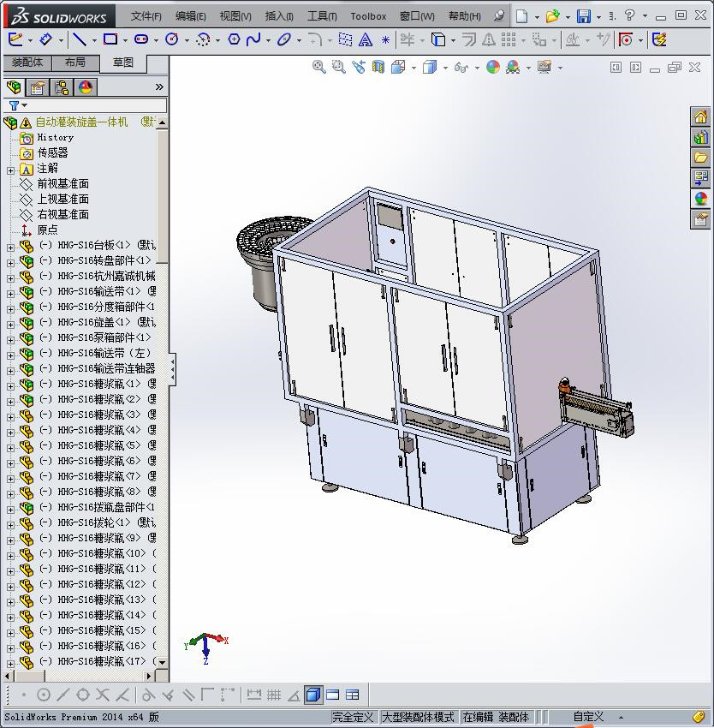Switch to the 装配体 tab
Viewport: 714px width, 728px height.
(27, 63)
